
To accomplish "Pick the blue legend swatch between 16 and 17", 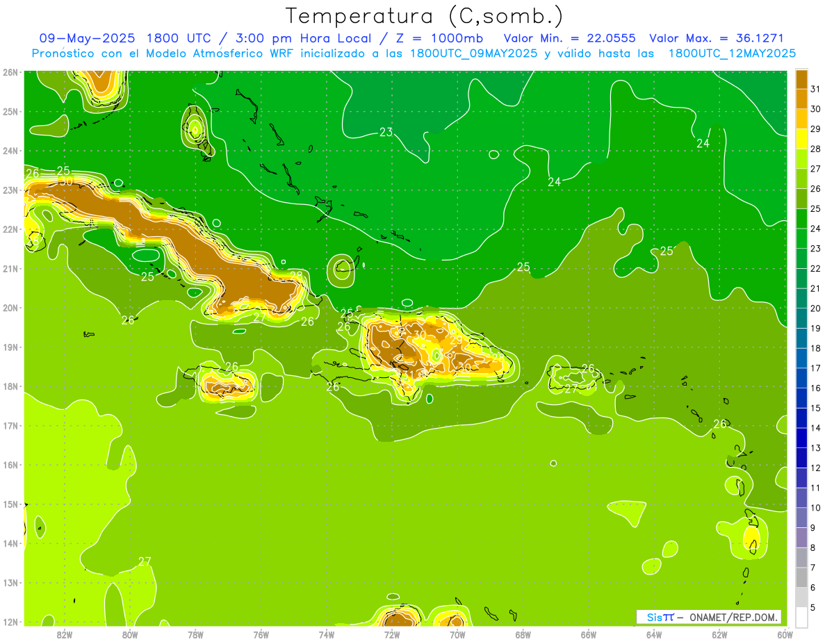I will pos(802,378).
